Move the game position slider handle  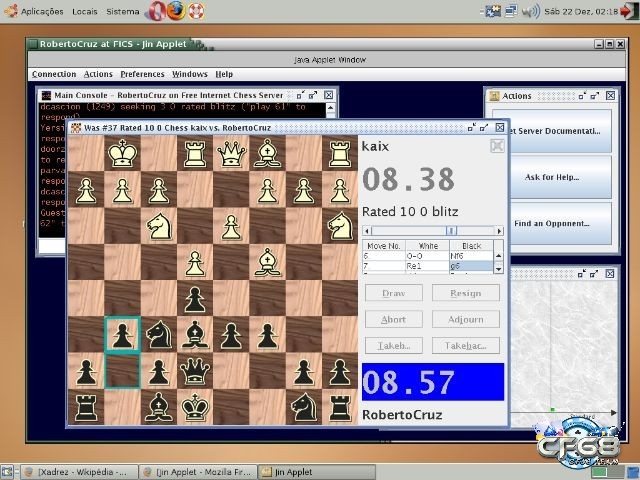[451, 231]
